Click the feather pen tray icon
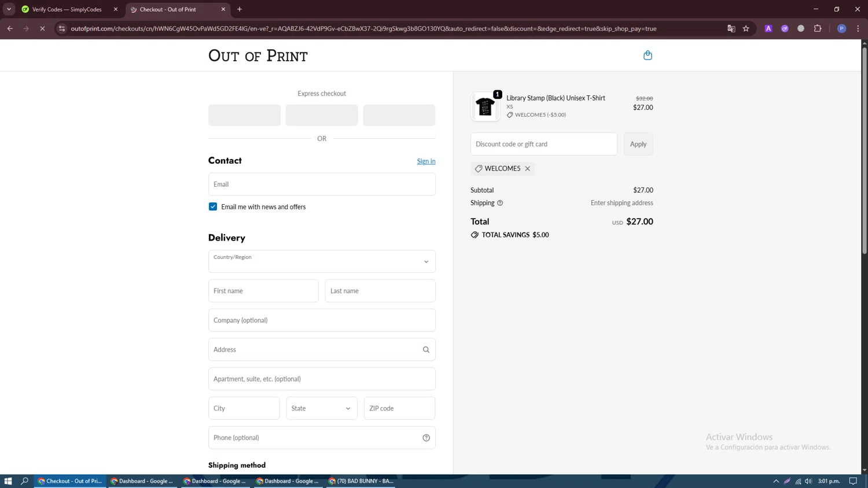This screenshot has height=488, width=868. coord(787,481)
